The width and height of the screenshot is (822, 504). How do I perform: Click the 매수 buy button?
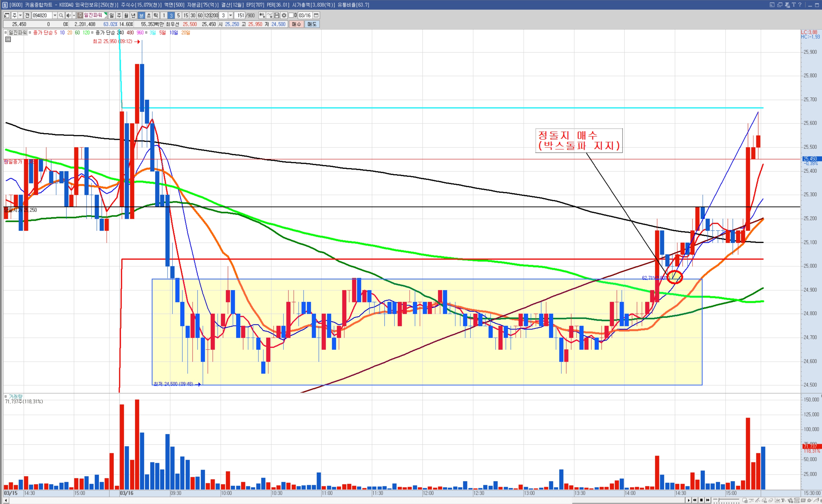(x=296, y=24)
